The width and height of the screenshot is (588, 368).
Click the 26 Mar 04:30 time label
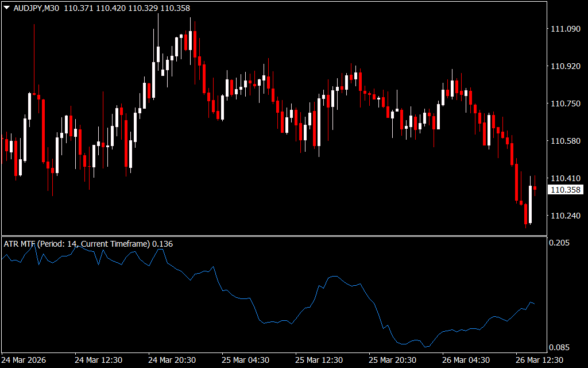[466, 360]
